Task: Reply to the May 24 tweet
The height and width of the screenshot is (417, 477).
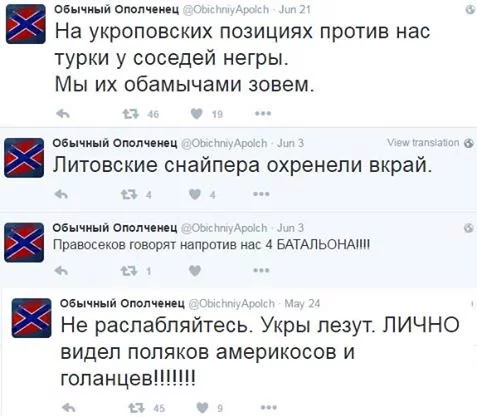Action: [x=69, y=407]
